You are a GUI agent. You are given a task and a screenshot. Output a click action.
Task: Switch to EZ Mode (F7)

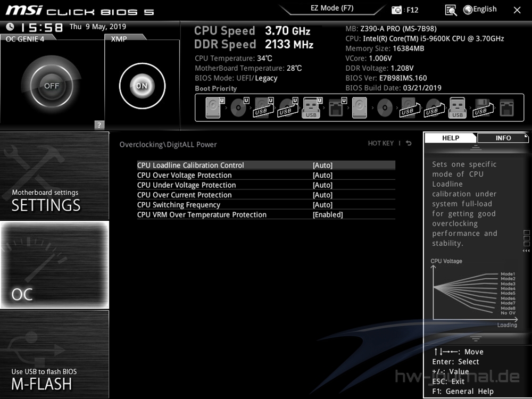pos(332,8)
